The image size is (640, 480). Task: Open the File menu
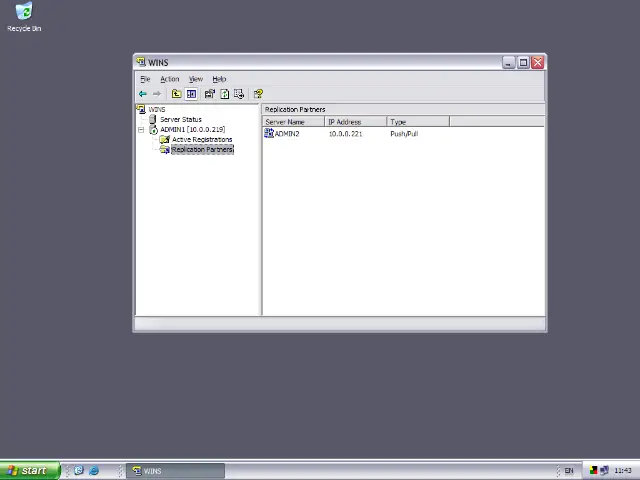(145, 79)
